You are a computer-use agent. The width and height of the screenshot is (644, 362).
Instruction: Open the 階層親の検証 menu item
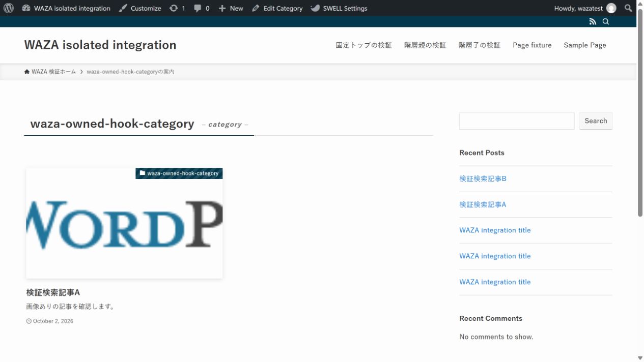click(425, 45)
